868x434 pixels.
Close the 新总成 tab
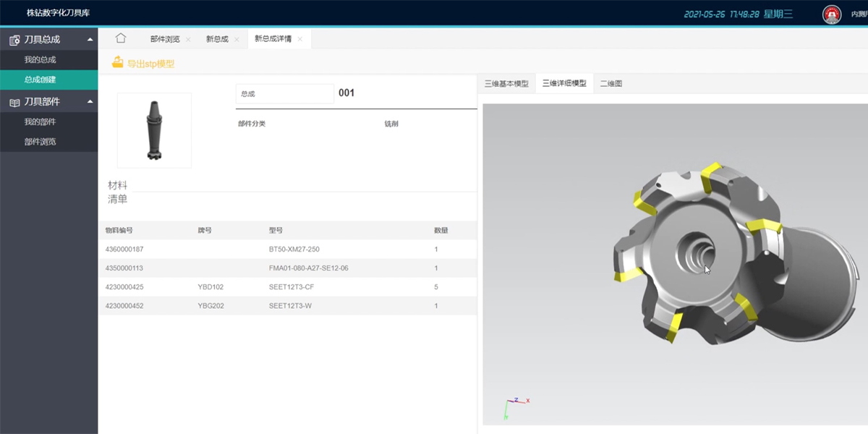coord(237,39)
